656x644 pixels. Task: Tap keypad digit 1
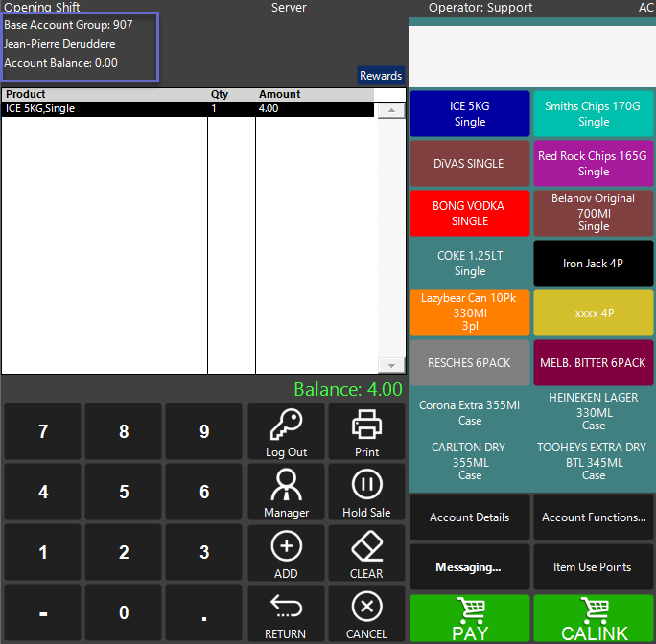click(42, 552)
